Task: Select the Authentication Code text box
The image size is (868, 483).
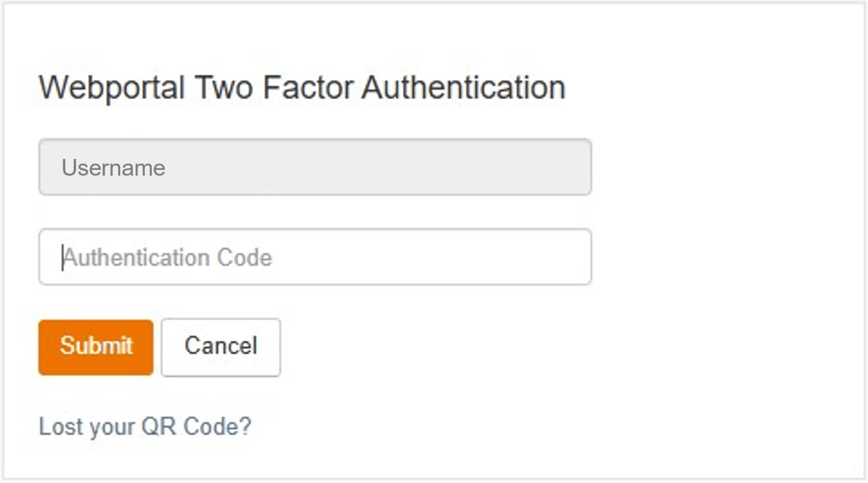Action: pos(315,257)
